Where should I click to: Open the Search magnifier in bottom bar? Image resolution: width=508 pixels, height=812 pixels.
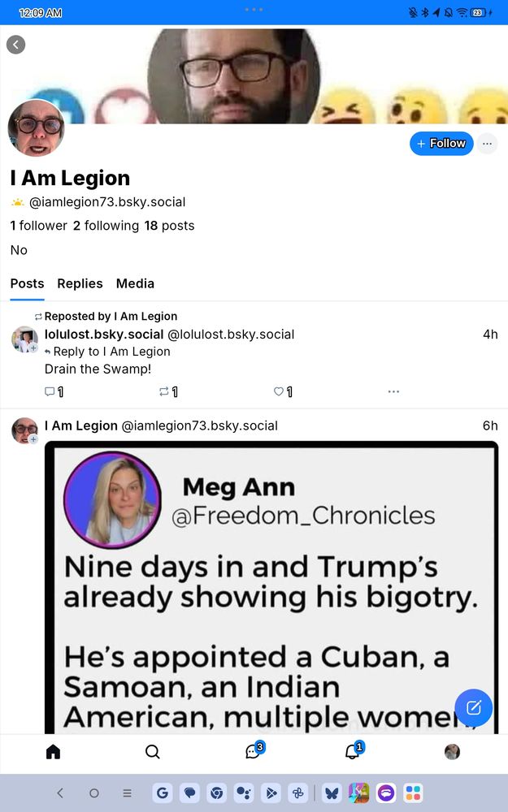(x=153, y=751)
